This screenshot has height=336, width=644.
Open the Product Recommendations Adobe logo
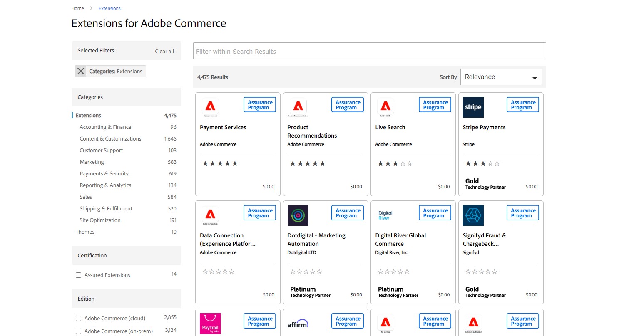click(298, 107)
